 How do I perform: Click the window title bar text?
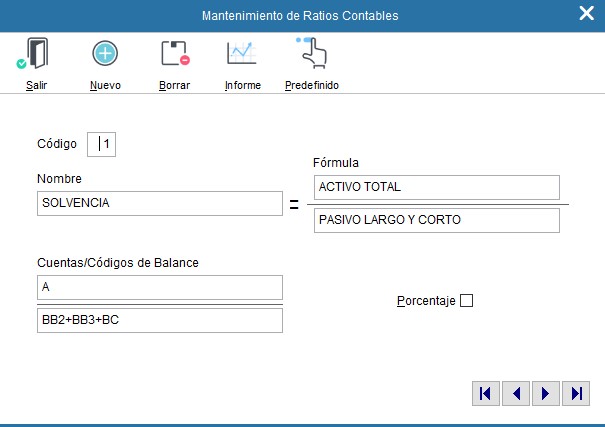pyautogui.click(x=300, y=15)
